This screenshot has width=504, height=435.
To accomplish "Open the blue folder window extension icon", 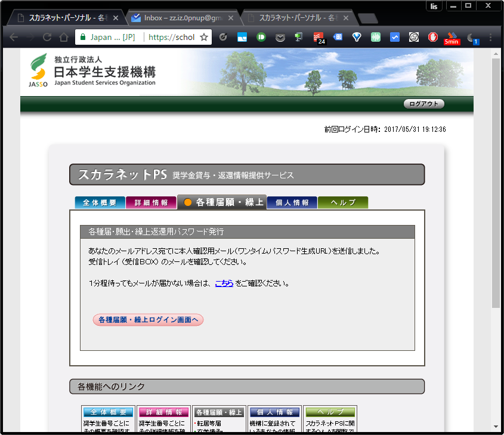I will 242,38.
